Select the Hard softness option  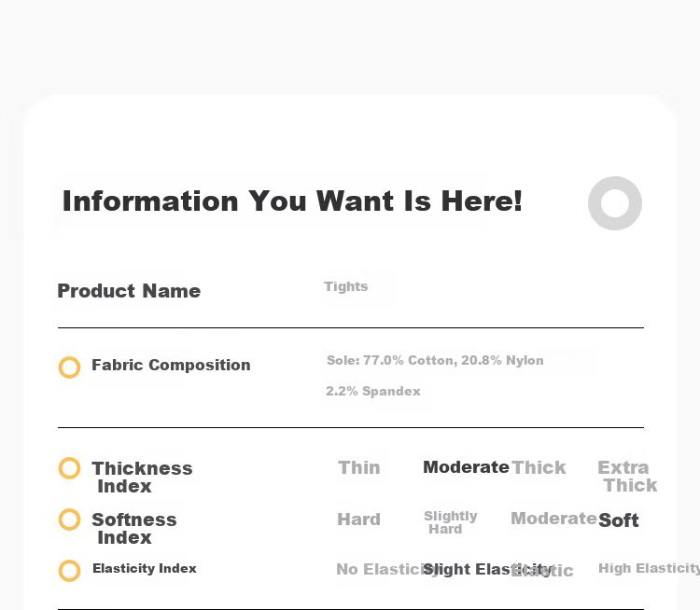(359, 520)
